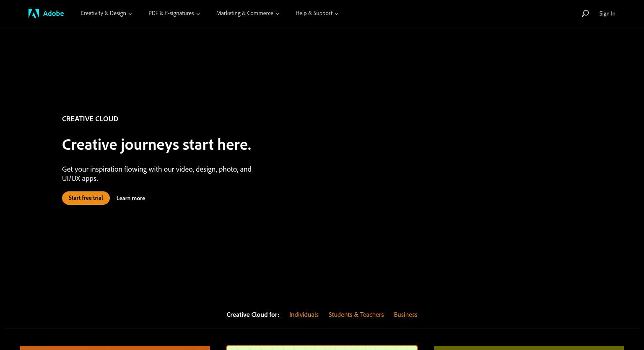Open the PDF & E-signatures menu
The height and width of the screenshot is (350, 644).
point(174,13)
